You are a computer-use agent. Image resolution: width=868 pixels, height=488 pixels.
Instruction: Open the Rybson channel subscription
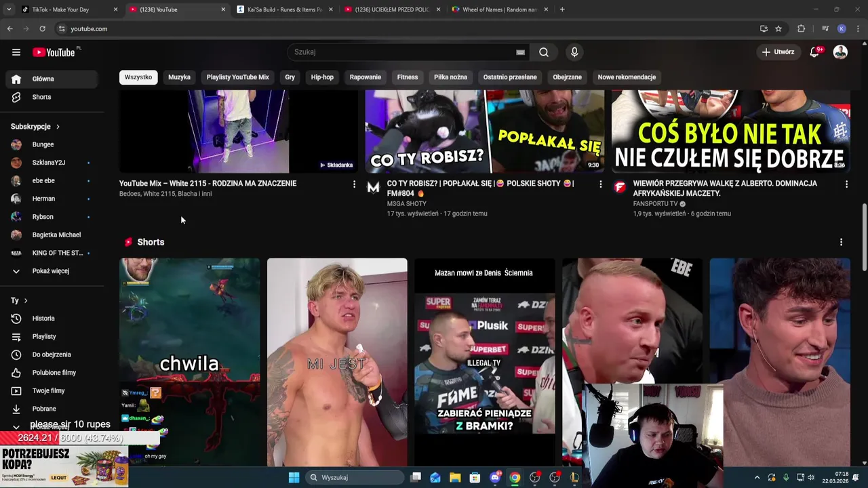52,217
